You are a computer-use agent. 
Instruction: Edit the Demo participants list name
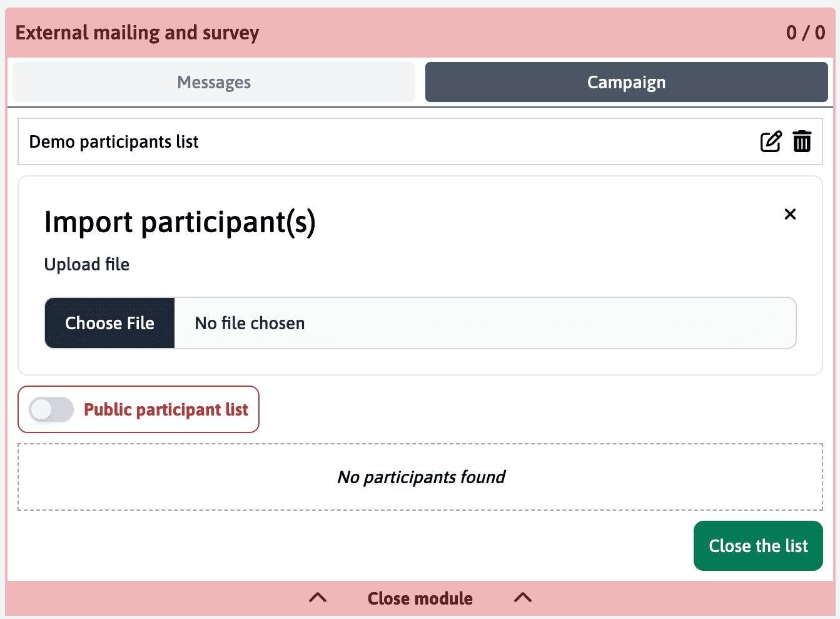click(771, 142)
